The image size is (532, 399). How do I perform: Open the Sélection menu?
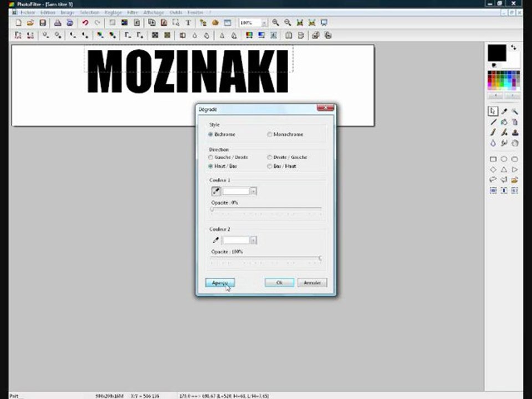[90, 13]
